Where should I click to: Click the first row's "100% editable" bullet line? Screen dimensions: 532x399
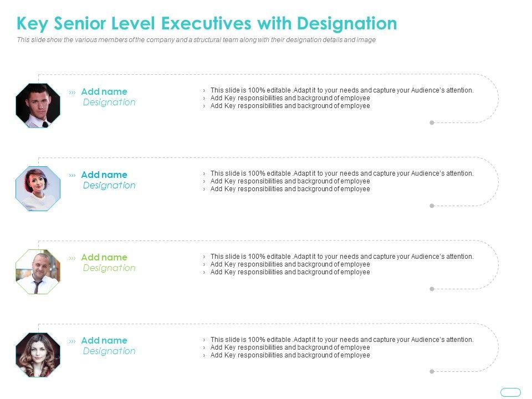click(x=342, y=90)
